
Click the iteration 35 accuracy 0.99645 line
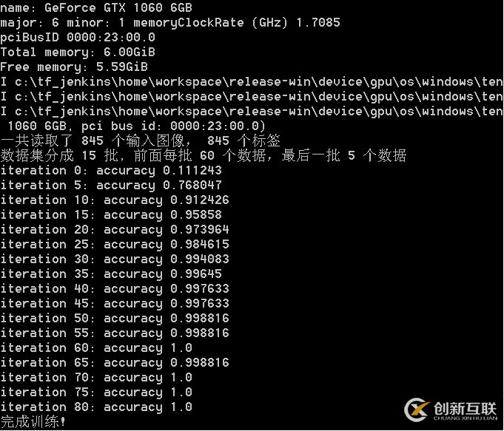(111, 274)
